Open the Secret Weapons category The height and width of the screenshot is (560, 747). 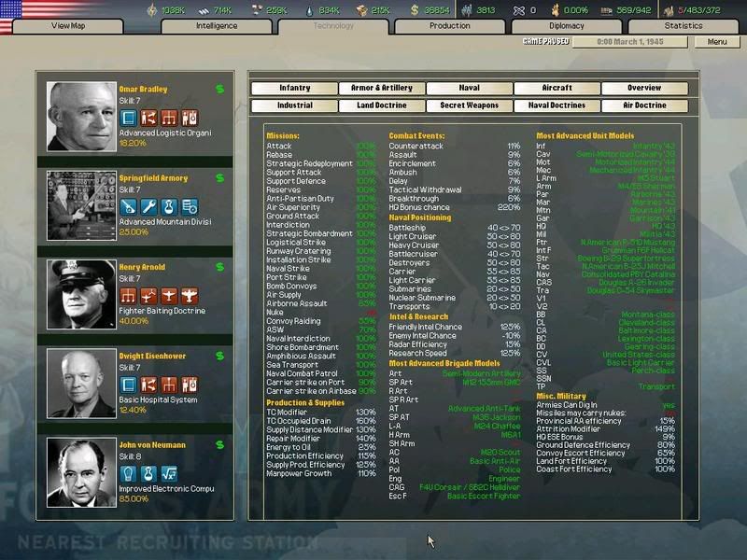pyautogui.click(x=470, y=105)
